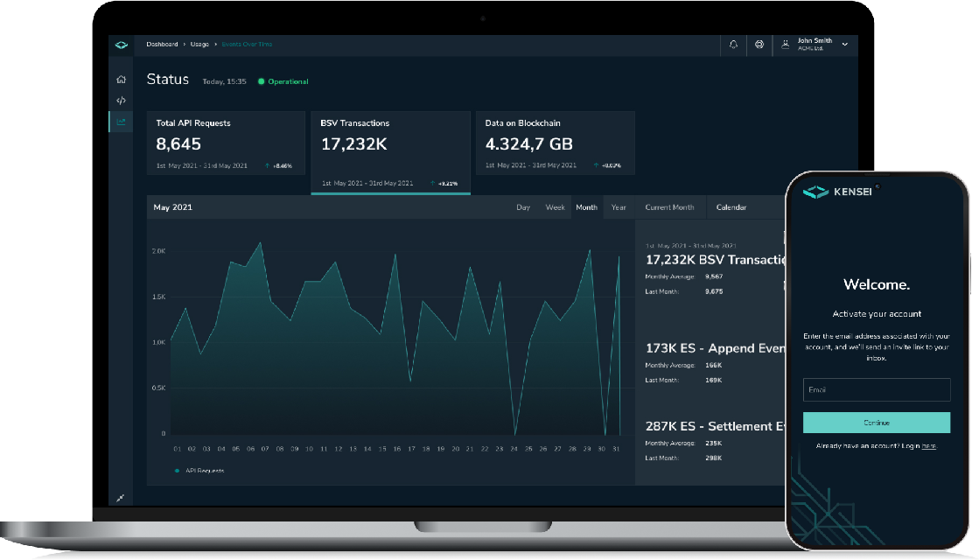Click the 173K ES - Append Events summary
979x560 pixels.
(715, 348)
